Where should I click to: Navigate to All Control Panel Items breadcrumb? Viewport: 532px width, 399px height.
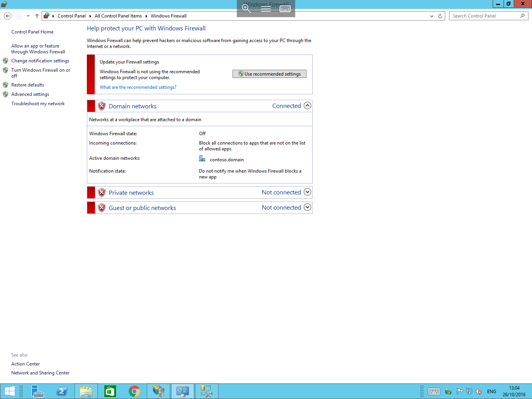[x=118, y=16]
